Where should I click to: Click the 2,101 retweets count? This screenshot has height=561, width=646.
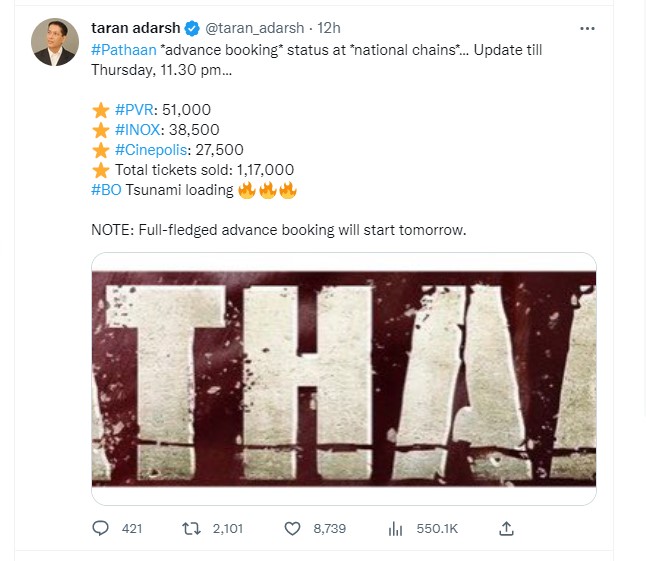click(x=229, y=527)
